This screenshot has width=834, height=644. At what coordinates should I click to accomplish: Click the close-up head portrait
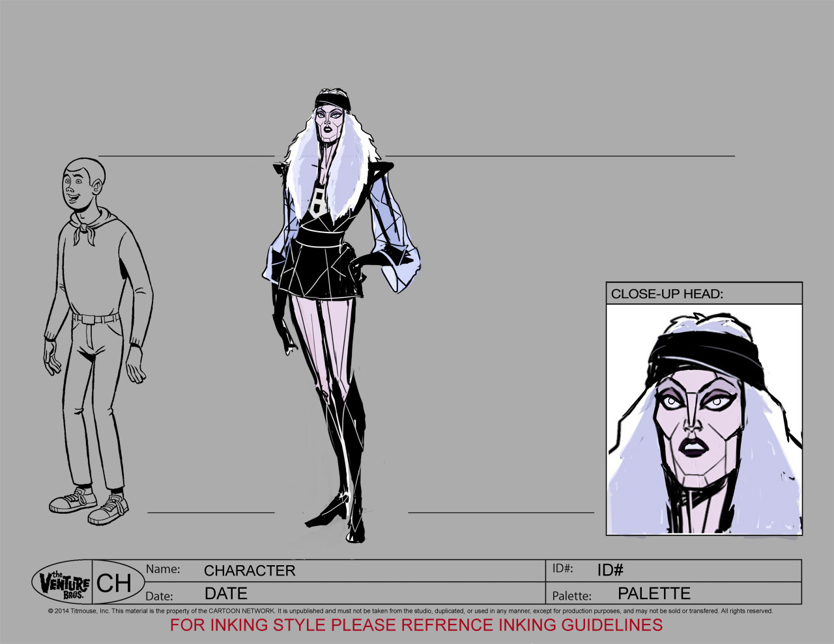click(704, 419)
